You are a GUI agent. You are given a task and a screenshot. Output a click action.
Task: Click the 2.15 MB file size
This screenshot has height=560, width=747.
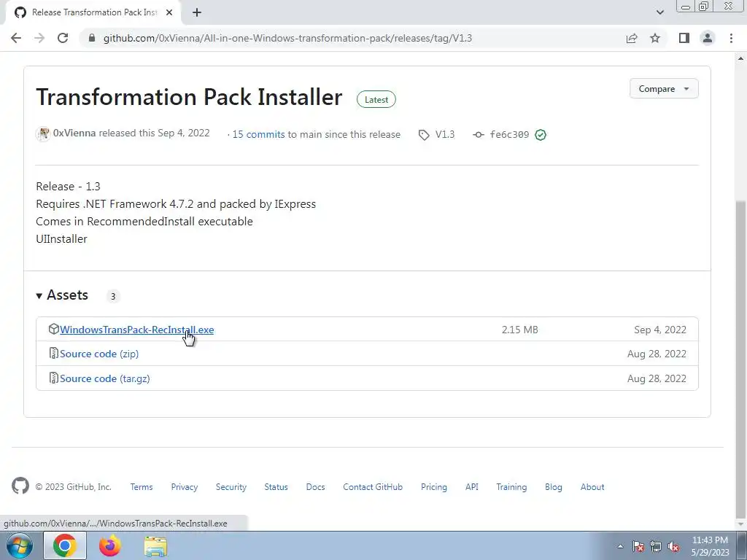519,330
